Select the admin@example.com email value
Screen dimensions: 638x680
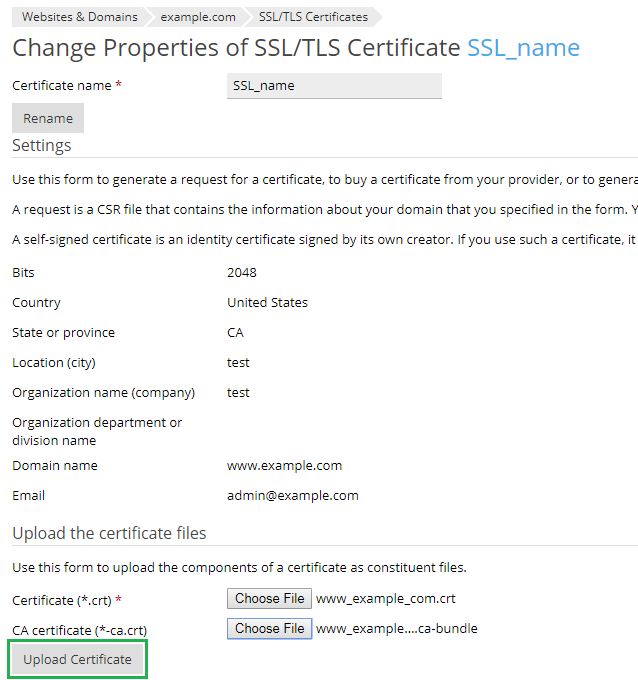292,496
